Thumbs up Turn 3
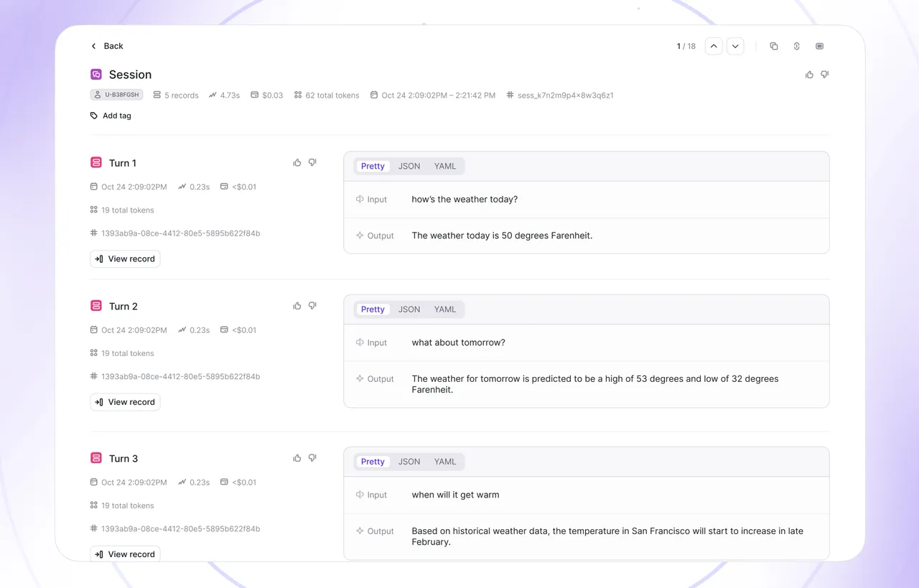Screen dimensions: 919x588 tap(297, 458)
